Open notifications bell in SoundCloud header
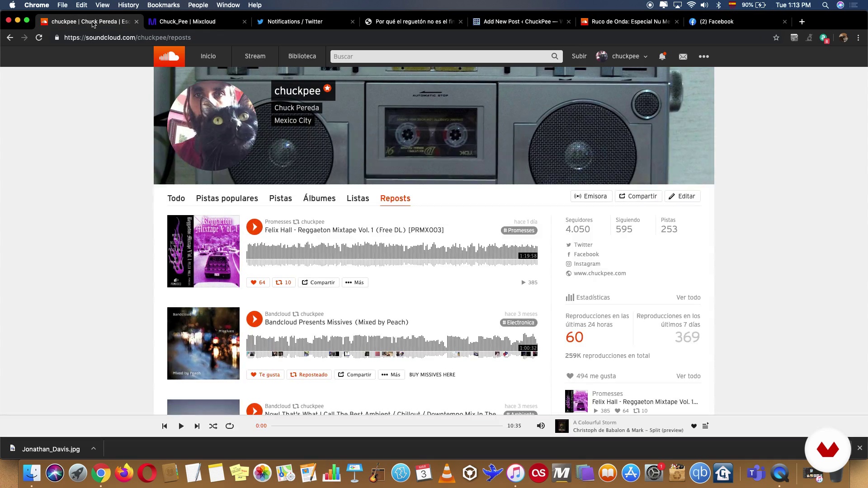 tap(662, 56)
